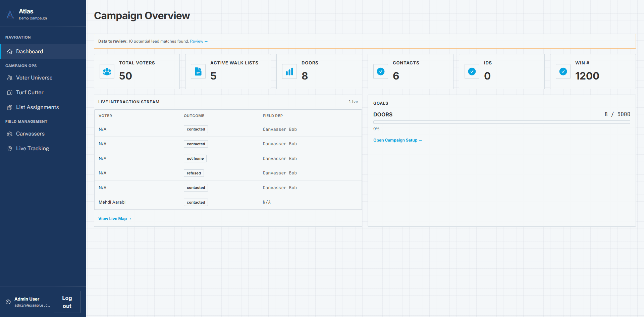
Task: Click the Canvassers group icon
Action: click(x=10, y=134)
